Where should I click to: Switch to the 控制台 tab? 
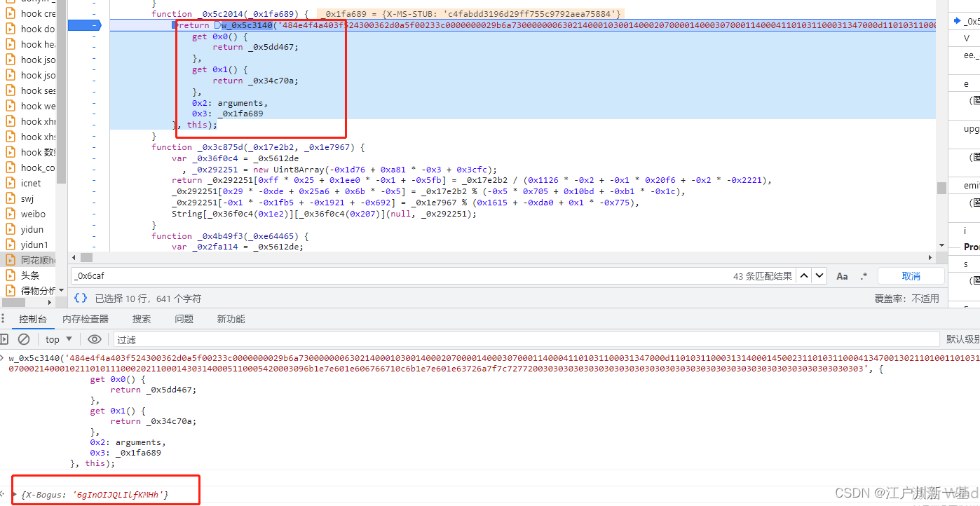point(33,319)
